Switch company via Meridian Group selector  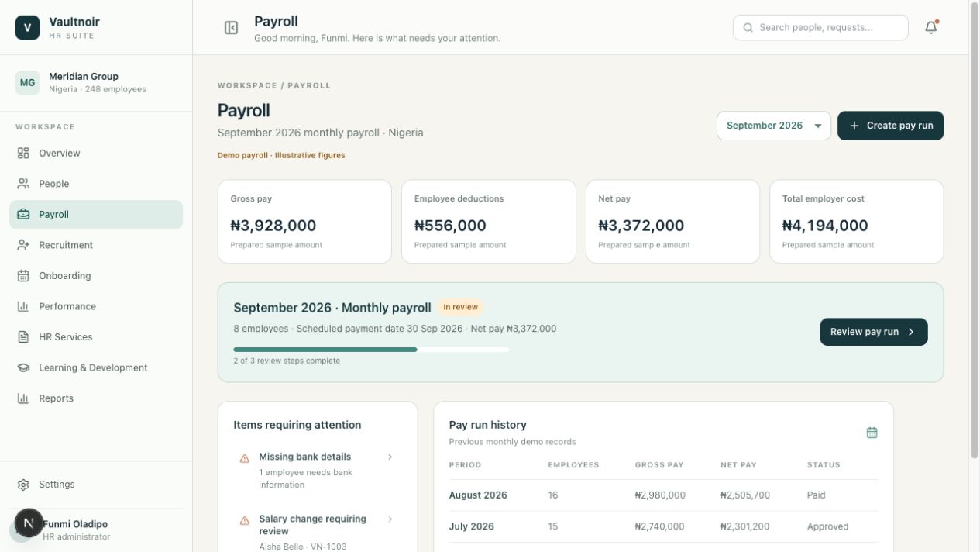click(x=96, y=82)
